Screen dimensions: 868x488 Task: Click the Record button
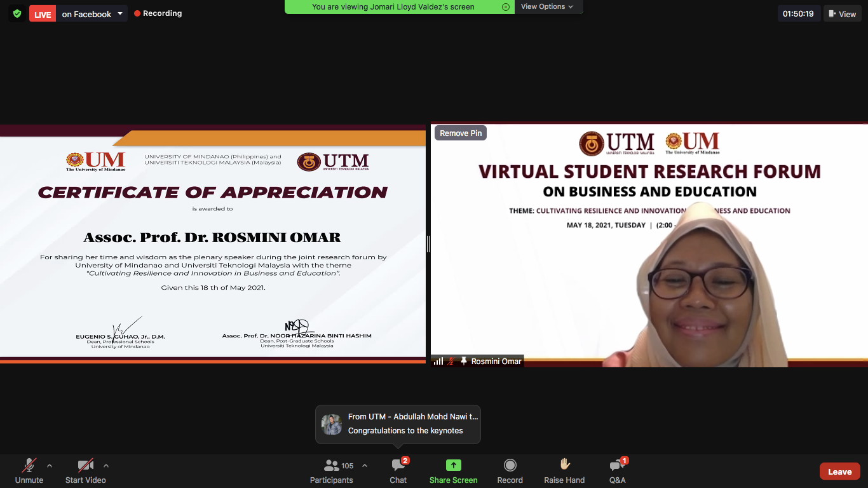(510, 471)
